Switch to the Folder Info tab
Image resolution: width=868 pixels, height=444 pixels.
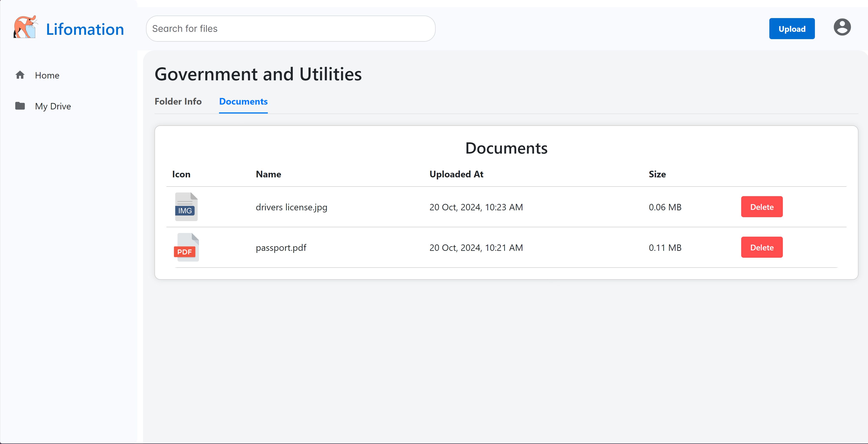178,101
